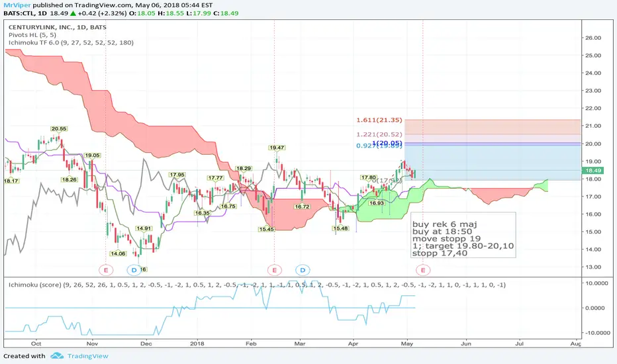Click the 13.00 price axis label
Image resolution: width=617 pixels, height=364 pixels.
tap(593, 267)
